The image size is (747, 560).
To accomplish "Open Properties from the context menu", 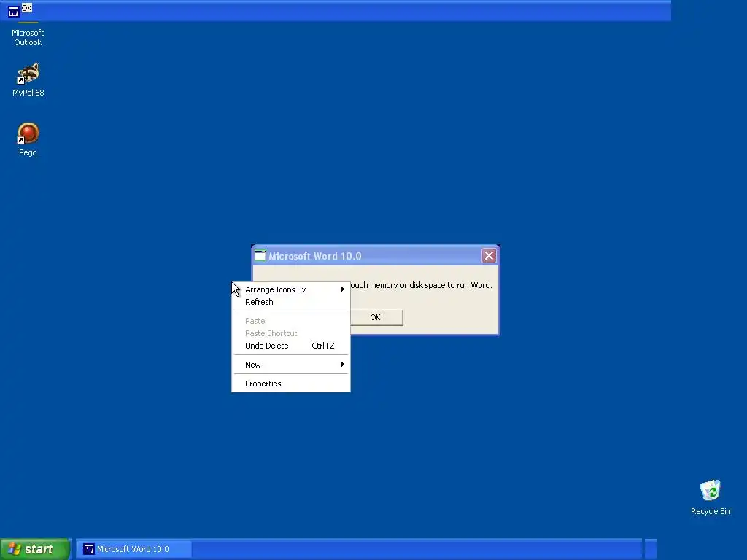I will [x=290, y=384].
